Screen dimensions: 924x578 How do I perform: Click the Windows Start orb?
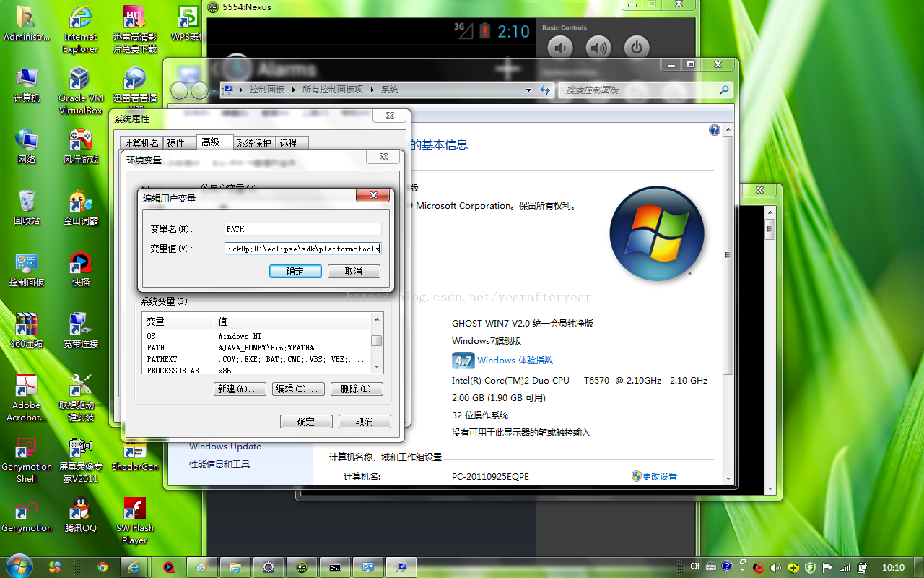(x=18, y=566)
